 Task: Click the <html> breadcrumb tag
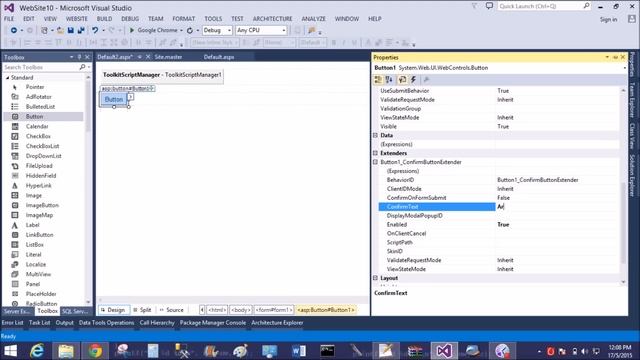[x=217, y=310]
